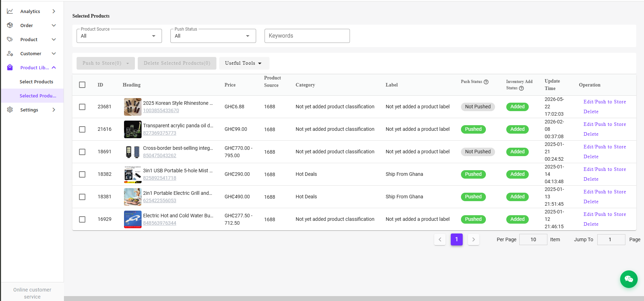Click the Customer person icon
The height and width of the screenshot is (301, 644).
(x=10, y=53)
